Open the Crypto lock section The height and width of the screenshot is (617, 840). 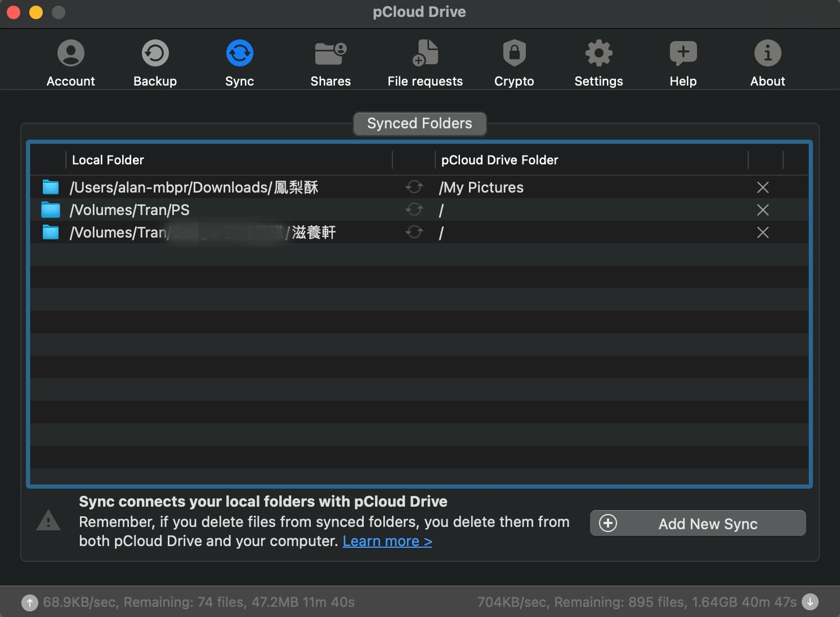(x=514, y=63)
